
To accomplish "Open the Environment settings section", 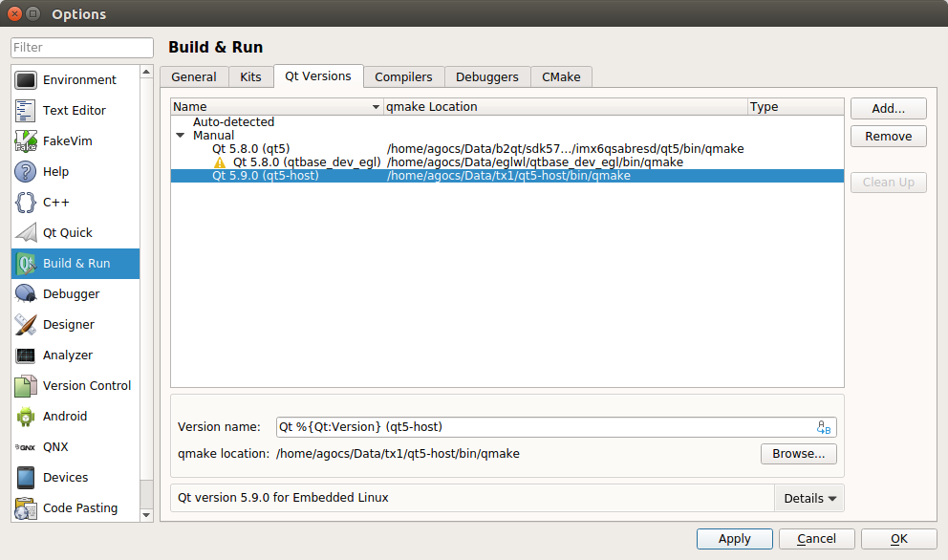I will [76, 79].
